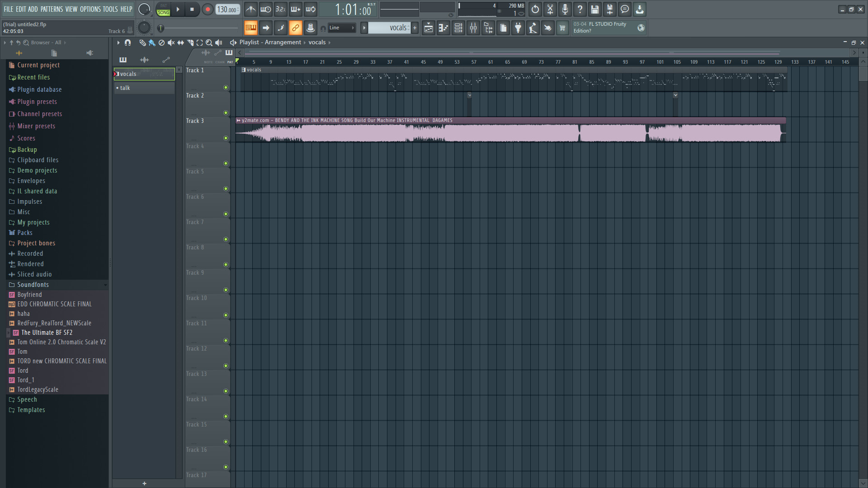Click the Stop transport button
Image resolution: width=868 pixels, height=488 pixels.
coord(192,9)
